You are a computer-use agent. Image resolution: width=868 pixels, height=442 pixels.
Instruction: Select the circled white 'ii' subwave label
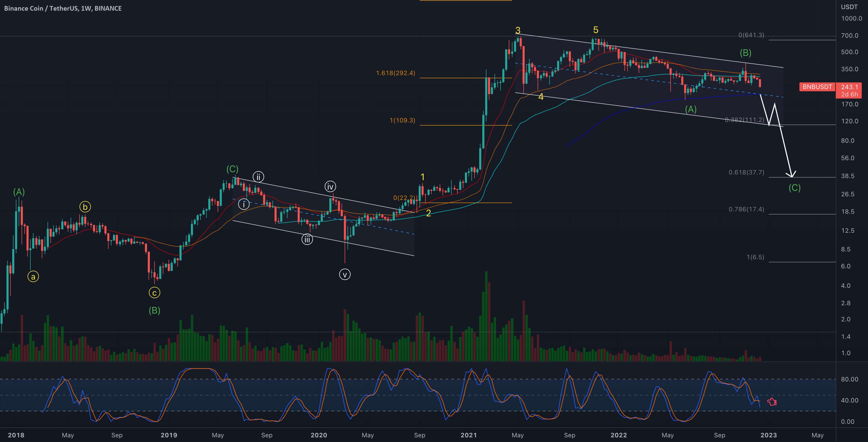click(x=258, y=177)
